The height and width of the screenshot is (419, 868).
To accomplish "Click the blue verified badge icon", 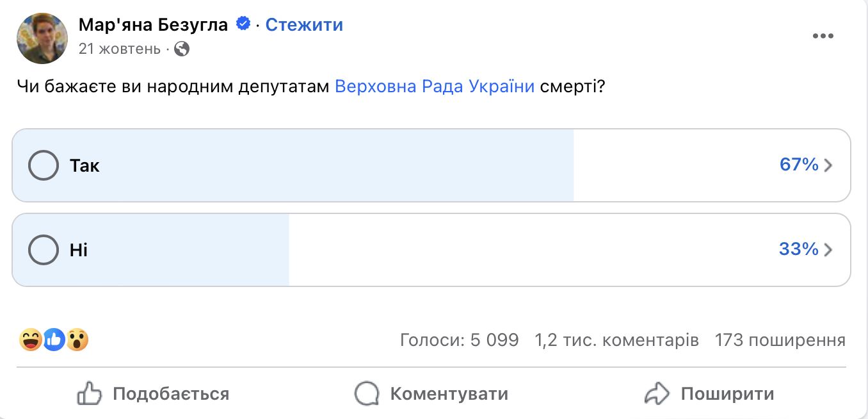I will click(x=243, y=24).
